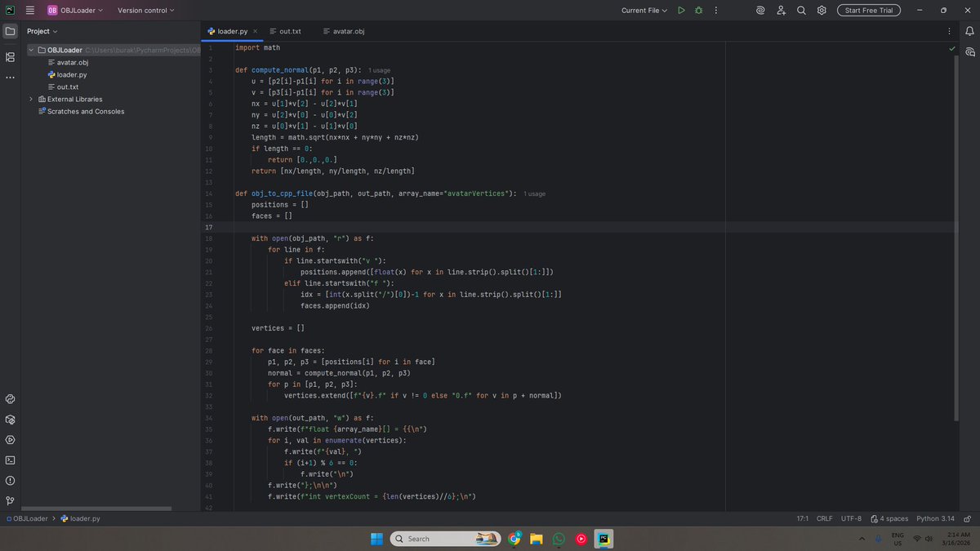This screenshot has width=980, height=551.
Task: Start debugging the current file
Action: pyautogui.click(x=698, y=10)
